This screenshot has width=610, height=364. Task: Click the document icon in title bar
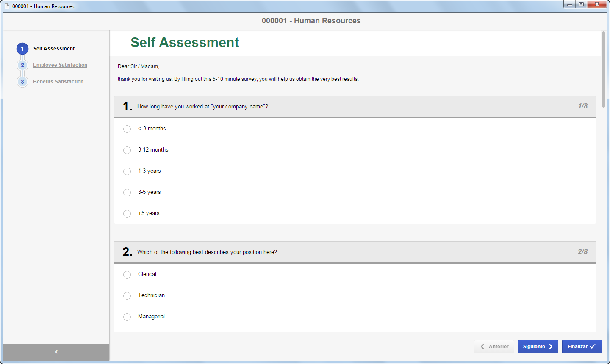[7, 6]
